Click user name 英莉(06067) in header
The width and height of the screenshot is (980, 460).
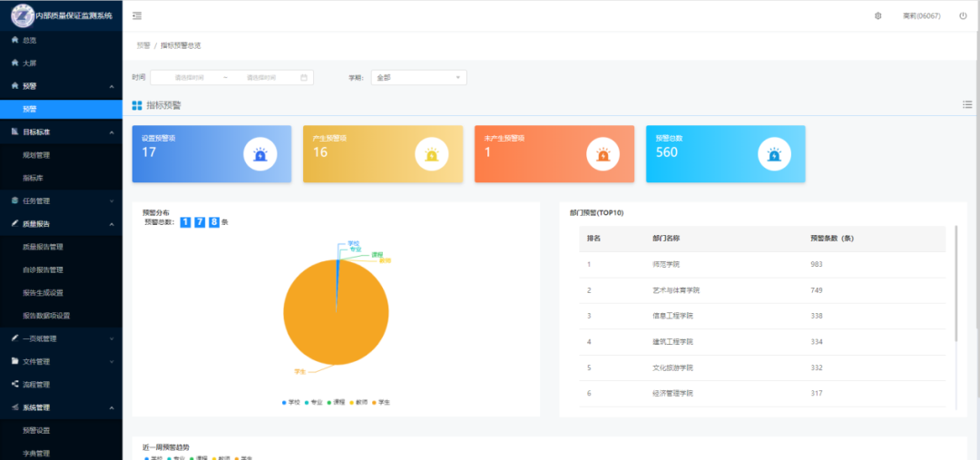[921, 15]
